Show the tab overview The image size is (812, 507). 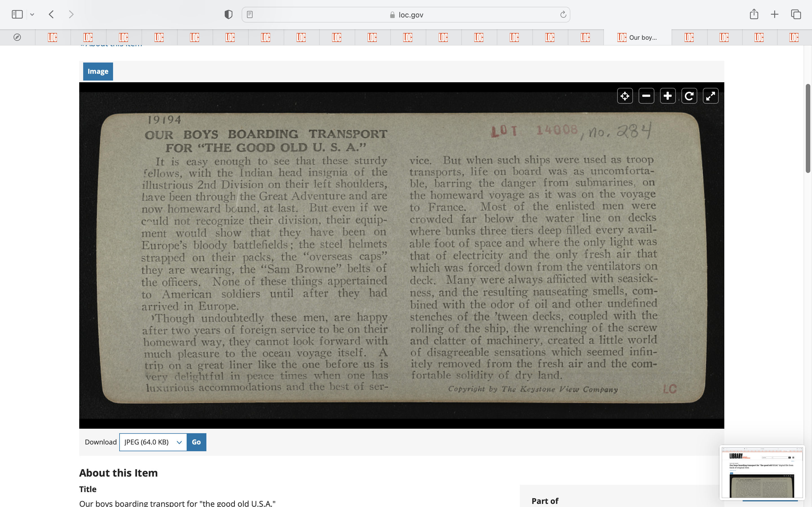796,14
